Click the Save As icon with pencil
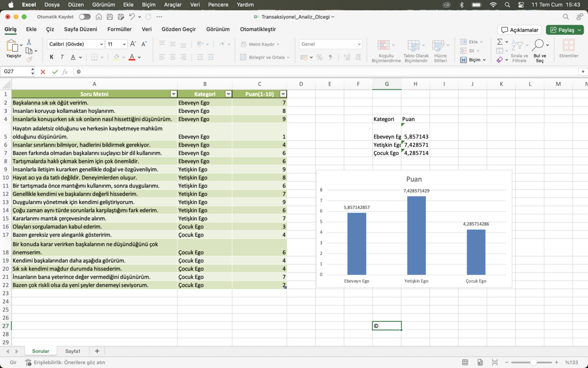The width and height of the screenshot is (588, 368). click(x=121, y=17)
